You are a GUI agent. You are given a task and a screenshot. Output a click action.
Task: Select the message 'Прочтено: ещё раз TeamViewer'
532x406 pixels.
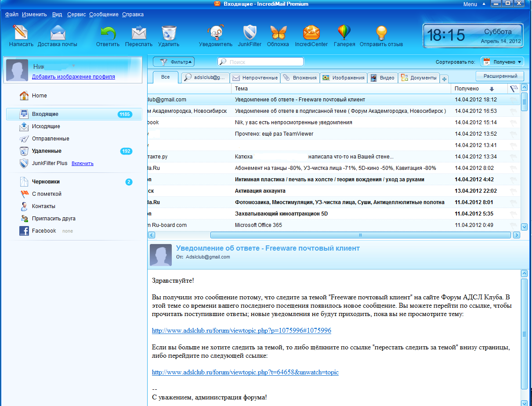tap(334, 133)
